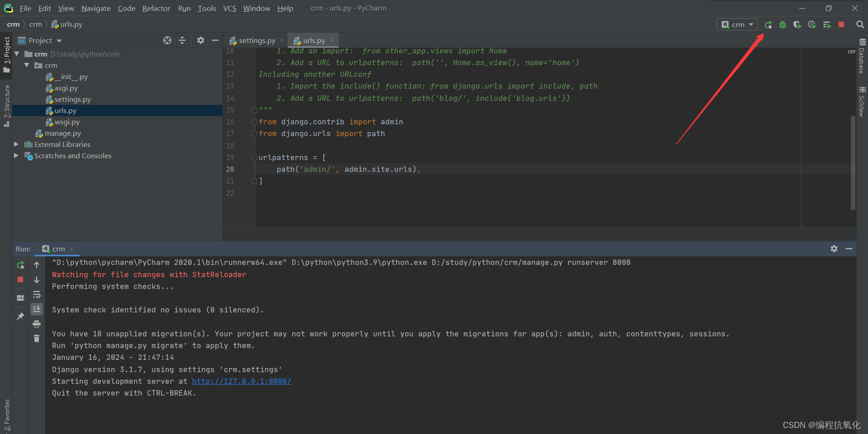Locate current file with the target icon in Project panel

point(167,40)
